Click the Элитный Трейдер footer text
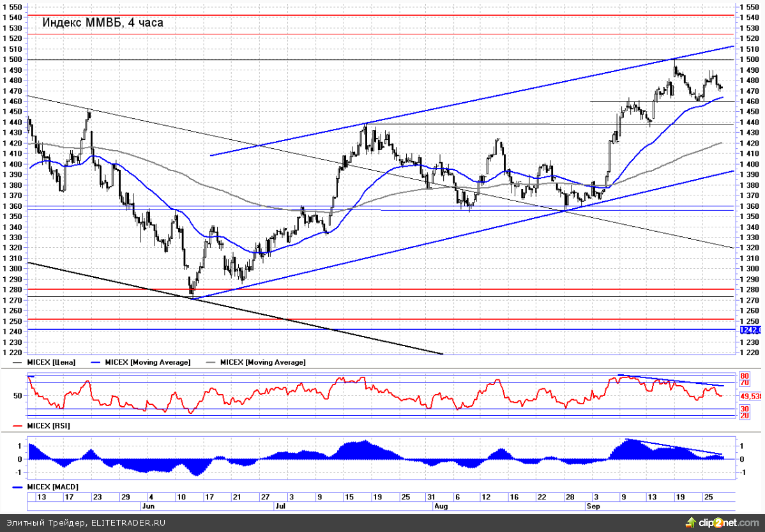This screenshot has width=765, height=532. [x=43, y=522]
